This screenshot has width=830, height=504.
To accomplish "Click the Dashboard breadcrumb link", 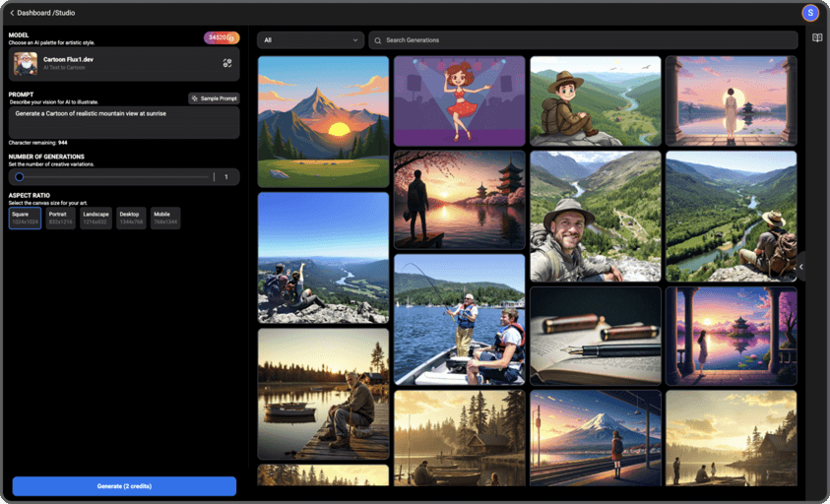I will [x=34, y=13].
